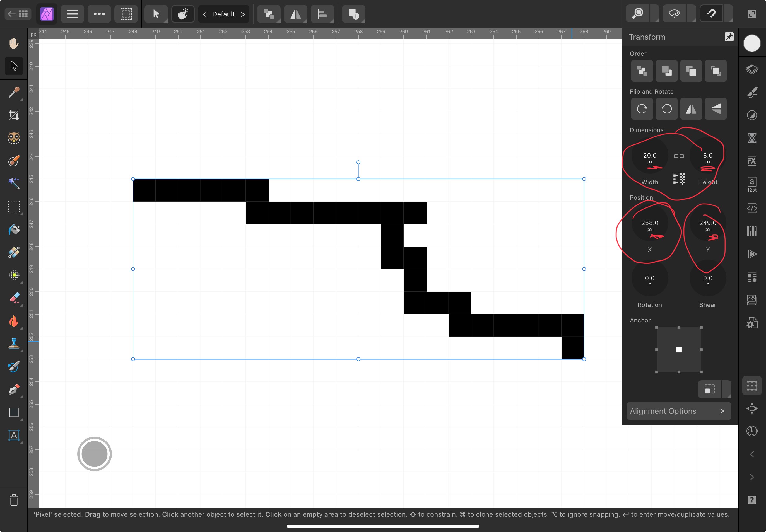Screen dimensions: 766x532
Task: Open Alignment Options chevron
Action: [x=722, y=411]
